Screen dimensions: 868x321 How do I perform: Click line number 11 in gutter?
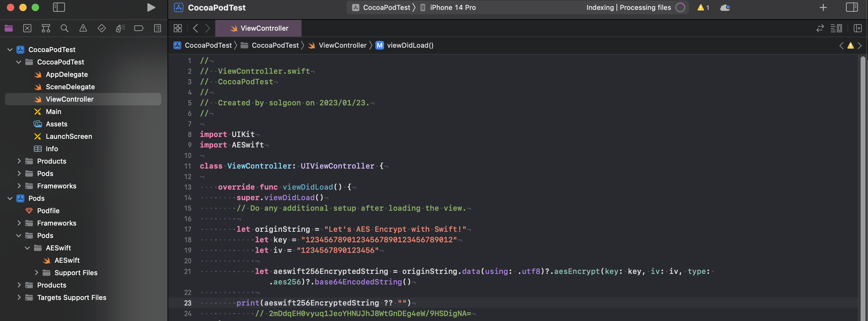click(187, 166)
